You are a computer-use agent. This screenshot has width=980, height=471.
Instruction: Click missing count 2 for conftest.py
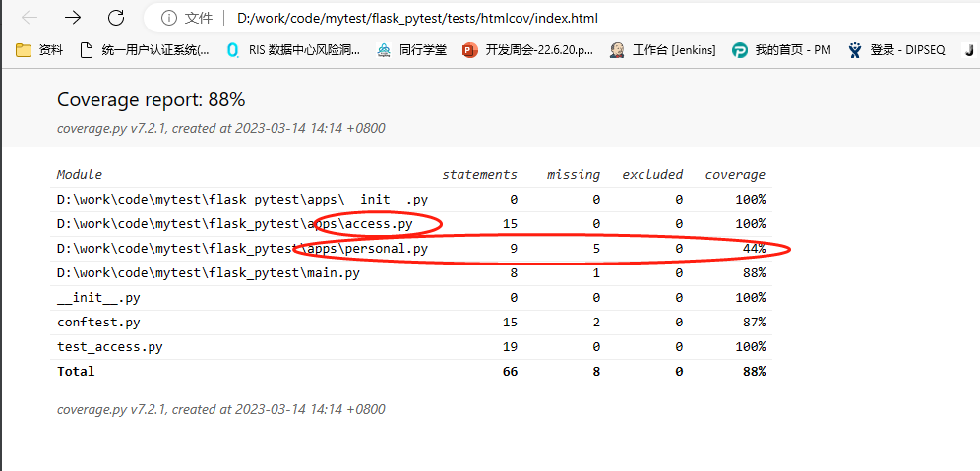596,323
